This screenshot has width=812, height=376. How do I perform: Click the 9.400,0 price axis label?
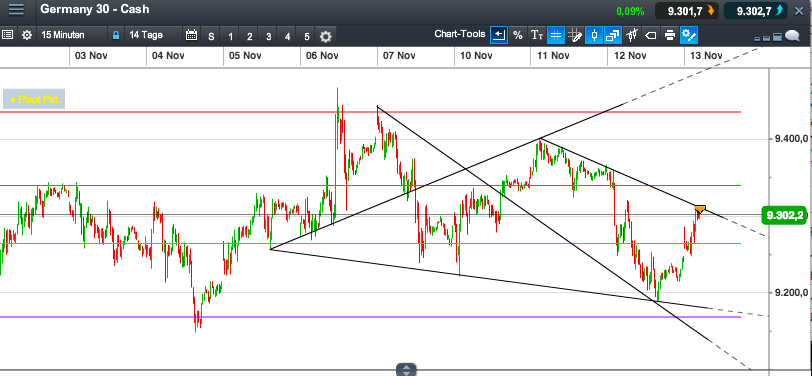coord(791,139)
